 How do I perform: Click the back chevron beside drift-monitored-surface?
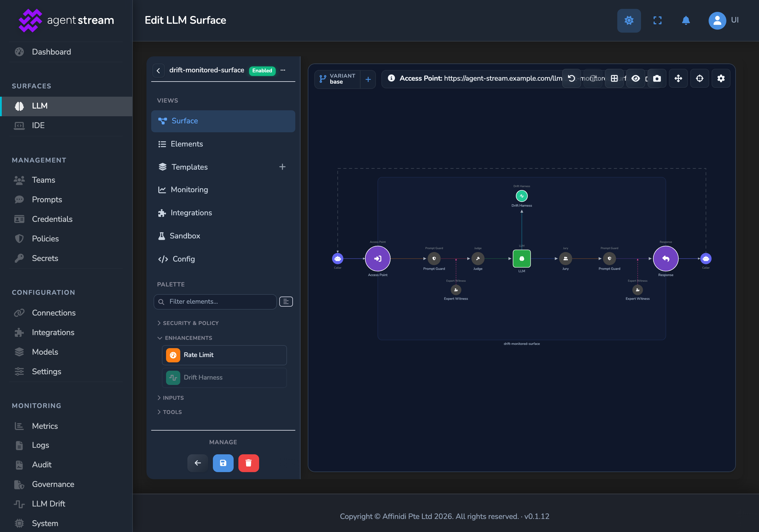coord(158,70)
